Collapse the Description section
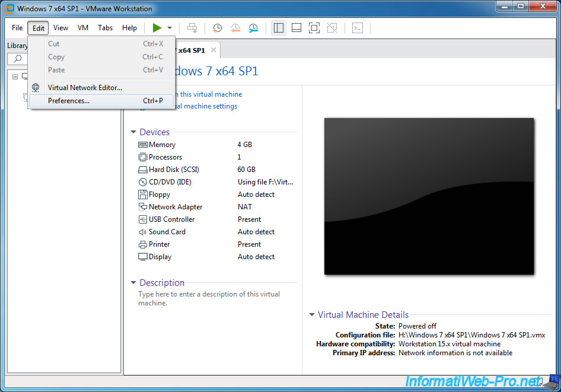Image resolution: width=561 pixels, height=392 pixels. pos(133,282)
